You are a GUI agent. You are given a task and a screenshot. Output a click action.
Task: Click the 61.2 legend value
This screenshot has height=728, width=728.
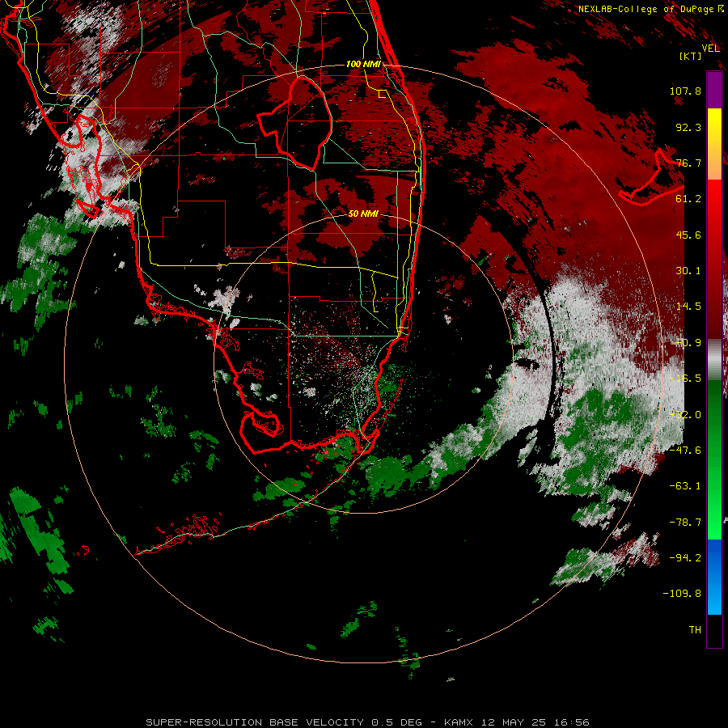[688, 199]
